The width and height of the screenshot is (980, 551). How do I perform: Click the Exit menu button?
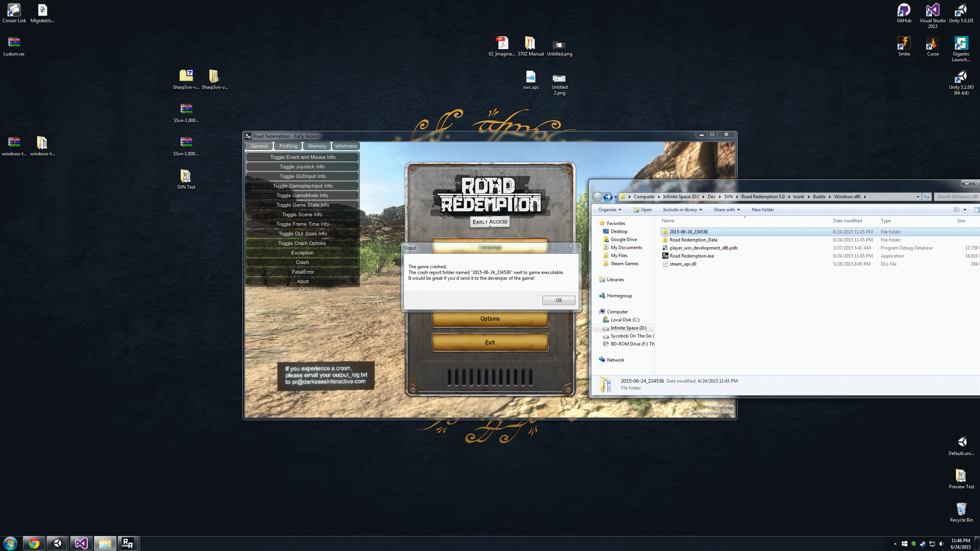pyautogui.click(x=490, y=342)
